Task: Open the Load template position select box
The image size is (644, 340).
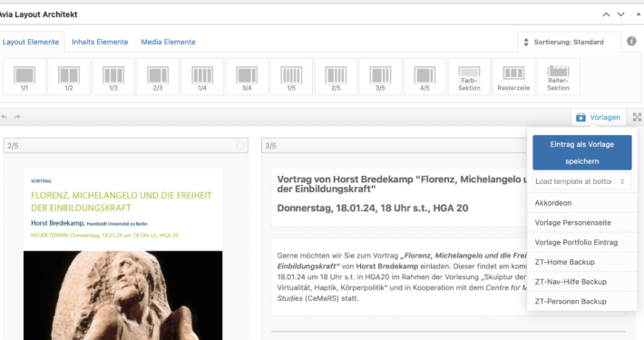Action: point(582,181)
